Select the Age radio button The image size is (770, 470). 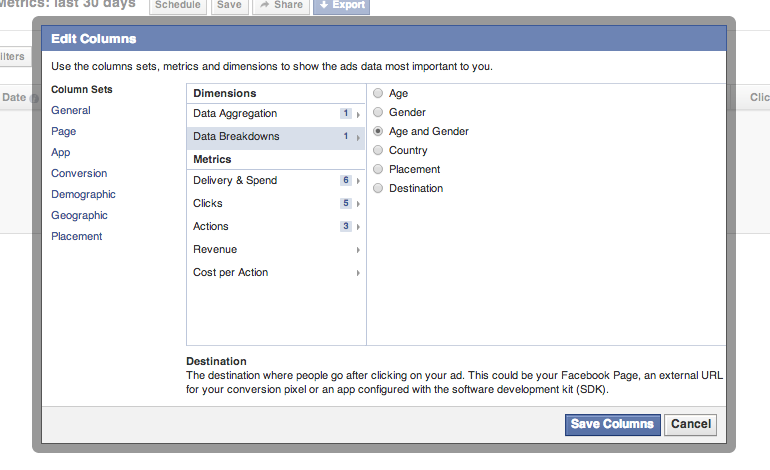378,93
